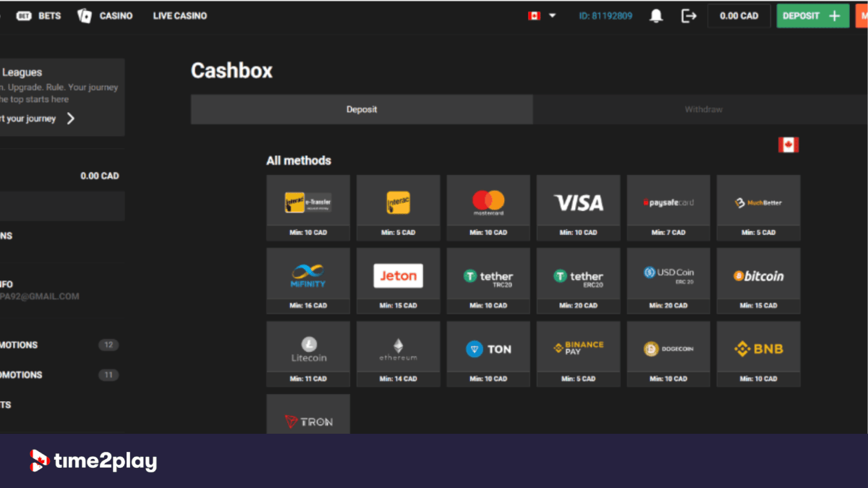
Task: Choose MuchBetter payment option
Action: tap(759, 207)
